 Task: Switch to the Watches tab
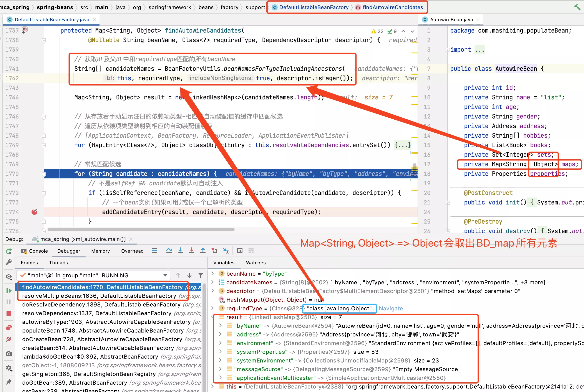[256, 263]
